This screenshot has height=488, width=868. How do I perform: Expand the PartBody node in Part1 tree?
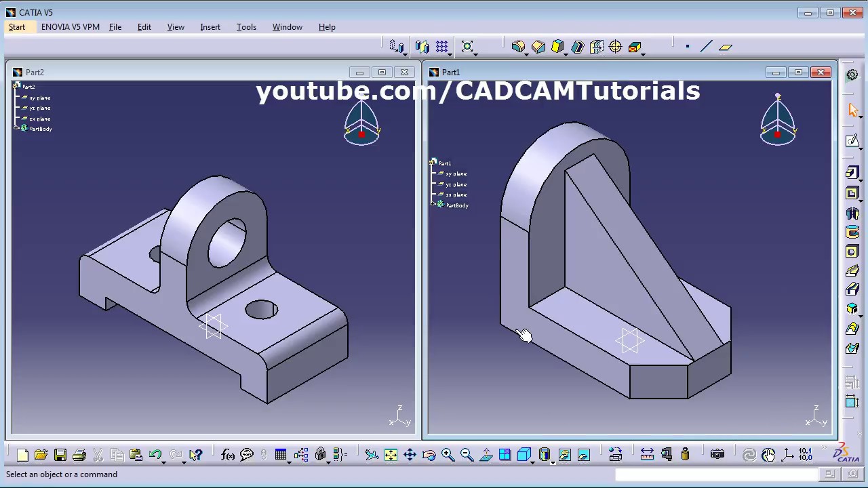coord(433,205)
